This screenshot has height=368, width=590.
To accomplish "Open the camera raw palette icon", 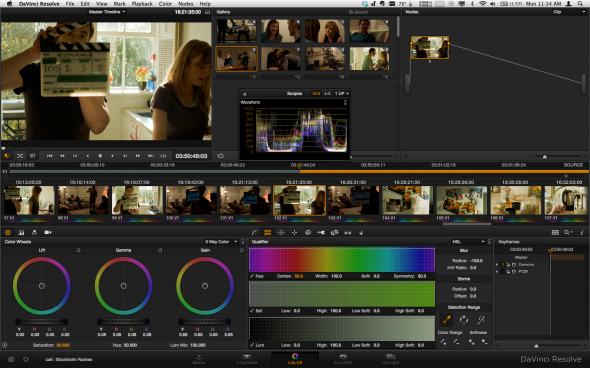I will (48, 233).
